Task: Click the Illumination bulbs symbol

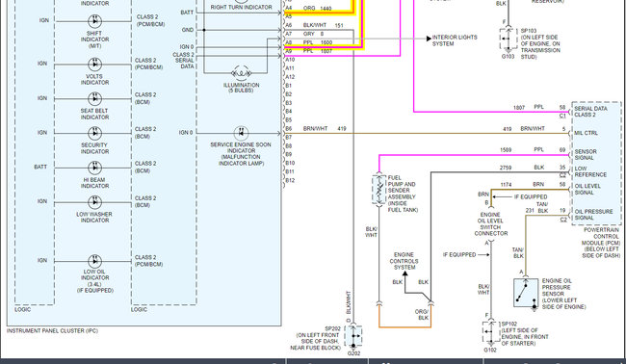Action: [x=241, y=73]
